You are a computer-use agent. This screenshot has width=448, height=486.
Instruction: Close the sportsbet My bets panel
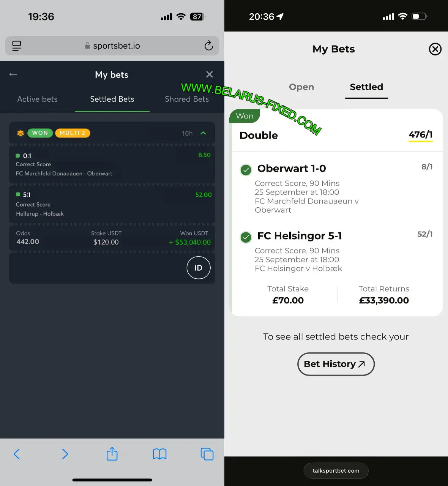click(x=209, y=74)
